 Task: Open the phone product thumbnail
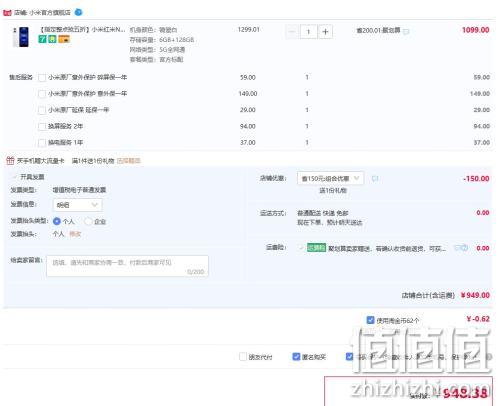tap(21, 37)
